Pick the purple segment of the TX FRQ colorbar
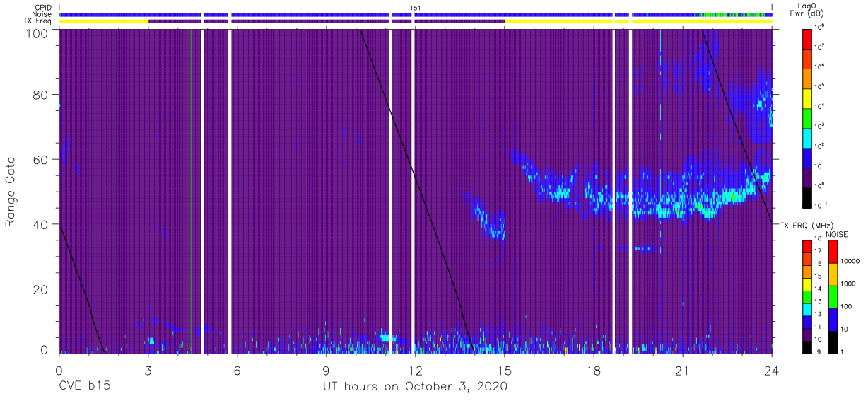The width and height of the screenshot is (868, 401). coord(808,334)
